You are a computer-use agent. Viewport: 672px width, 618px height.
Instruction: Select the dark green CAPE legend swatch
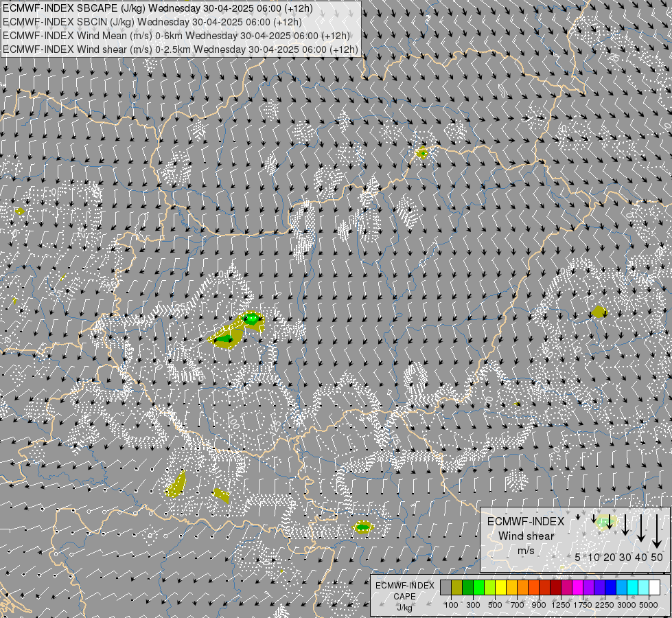[x=468, y=587]
